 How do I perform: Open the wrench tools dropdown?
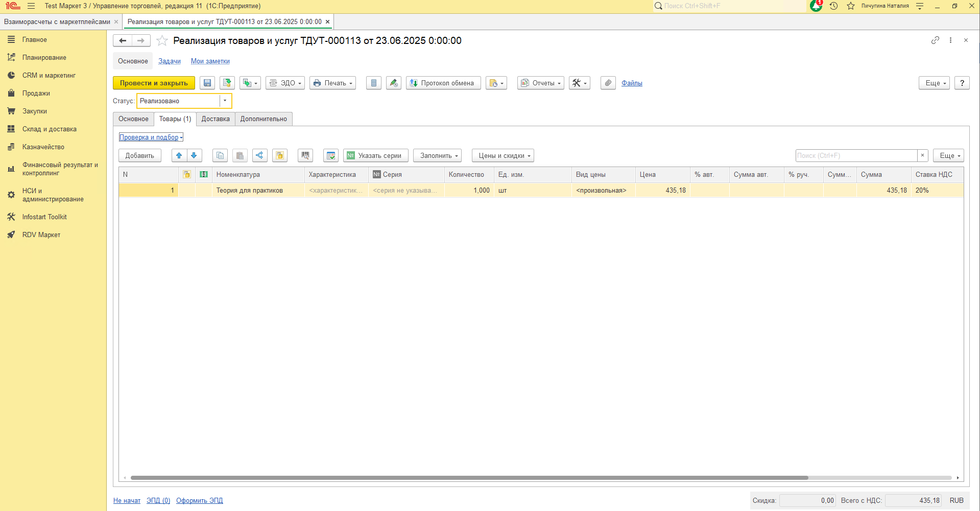(580, 83)
